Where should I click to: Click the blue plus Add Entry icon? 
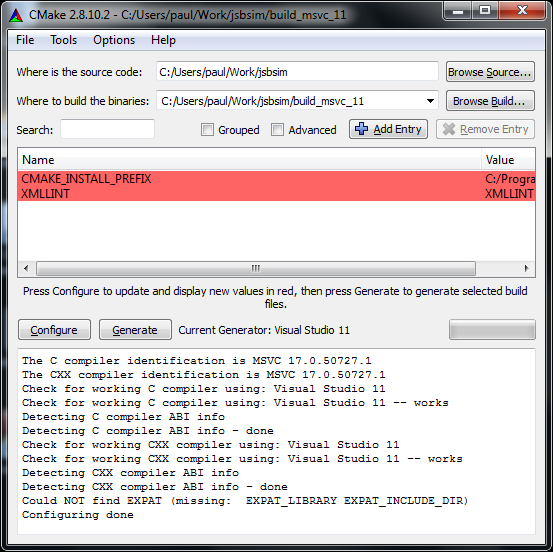point(361,129)
